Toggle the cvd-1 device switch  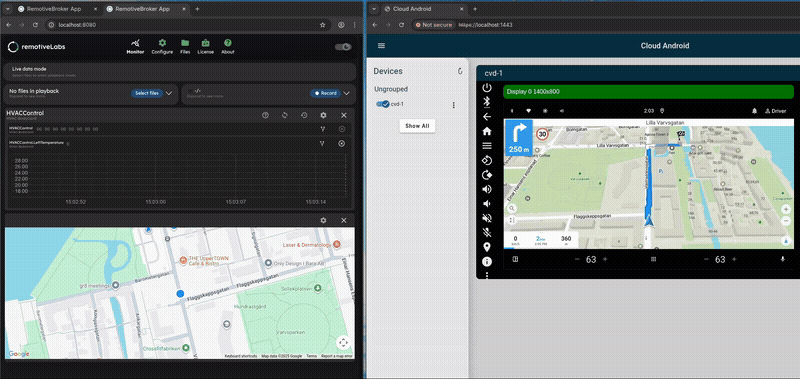tap(383, 104)
